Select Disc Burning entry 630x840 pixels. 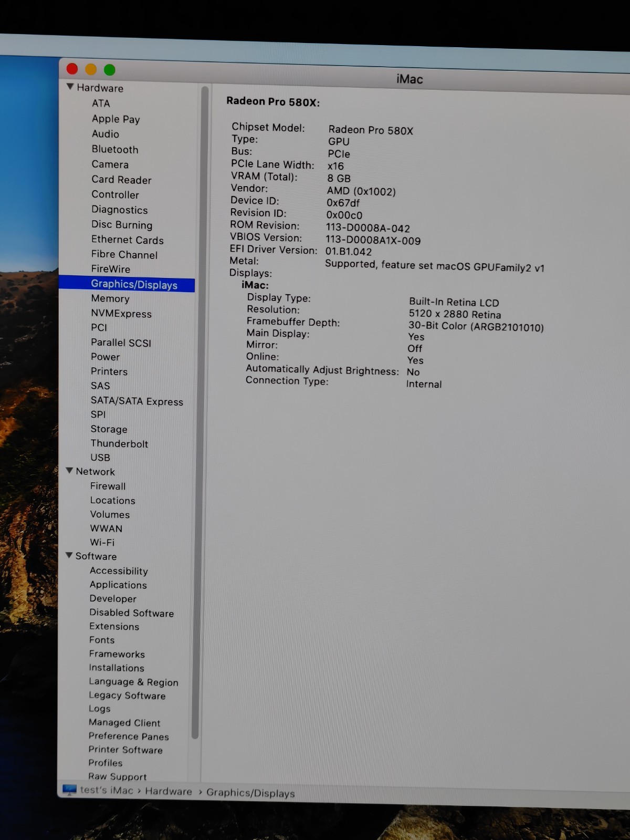point(122,225)
